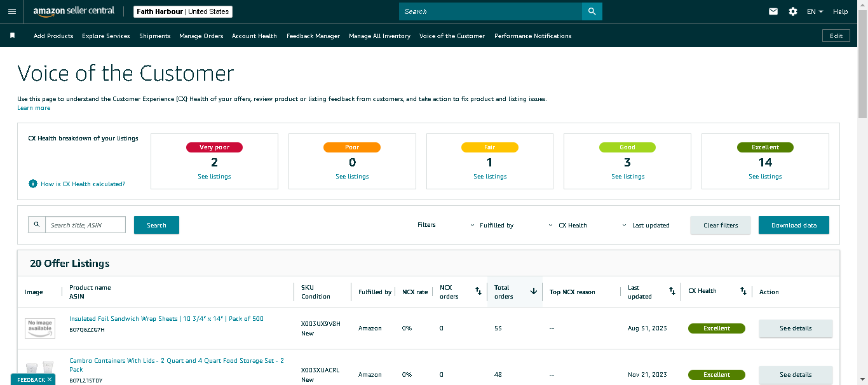Select Voice of the Customer nav item

tap(452, 36)
